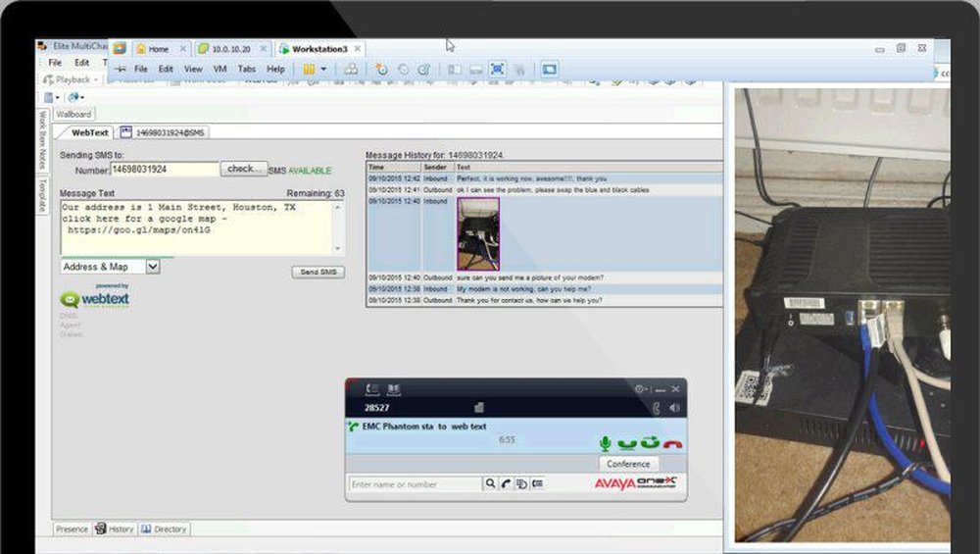Put the call on hold with the green handset icon
This screenshot has height=554, width=980.
tap(627, 443)
